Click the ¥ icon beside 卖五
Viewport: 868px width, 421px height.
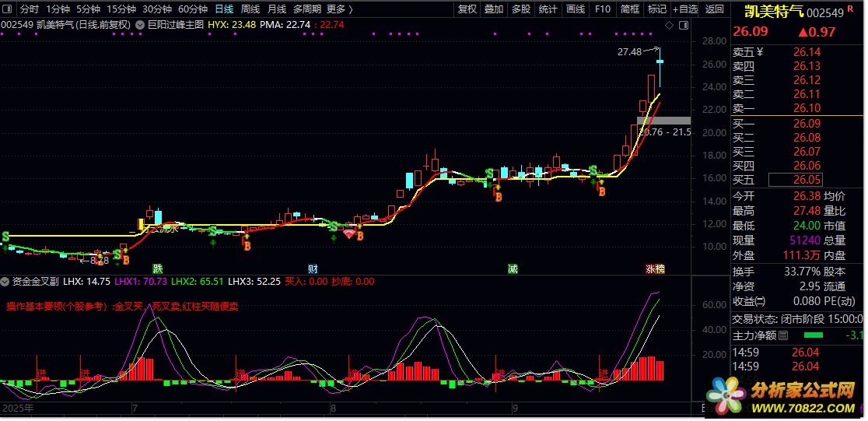pos(759,52)
